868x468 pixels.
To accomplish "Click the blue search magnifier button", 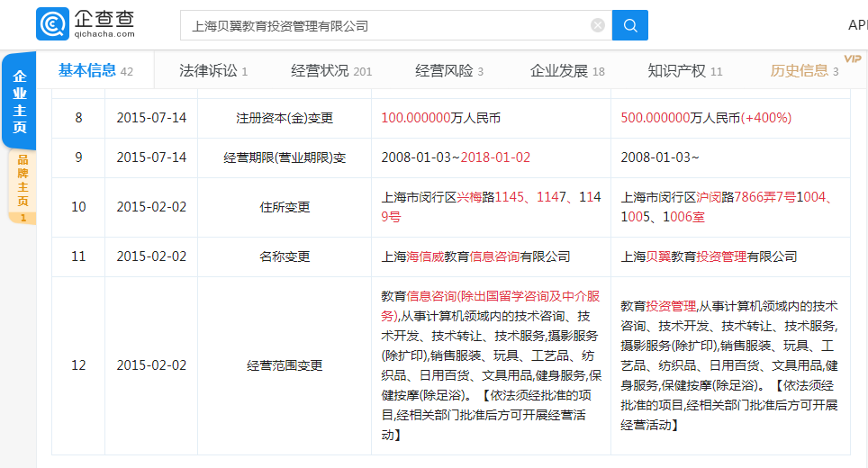I will tap(630, 25).
